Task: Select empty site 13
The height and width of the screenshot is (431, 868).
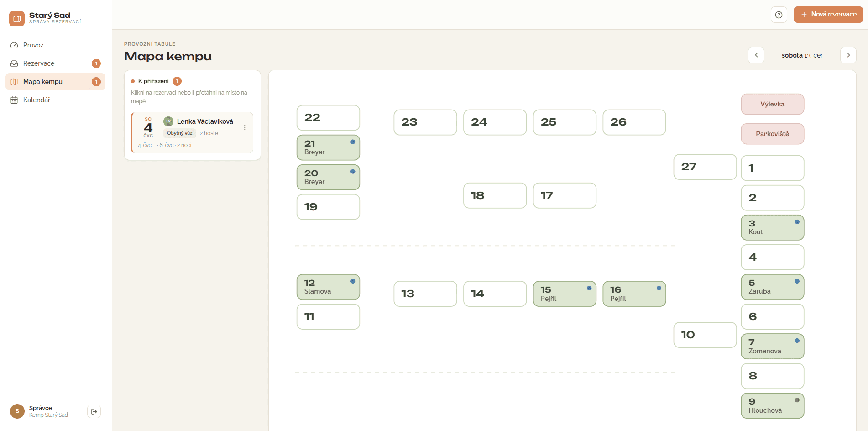Action: coord(425,294)
